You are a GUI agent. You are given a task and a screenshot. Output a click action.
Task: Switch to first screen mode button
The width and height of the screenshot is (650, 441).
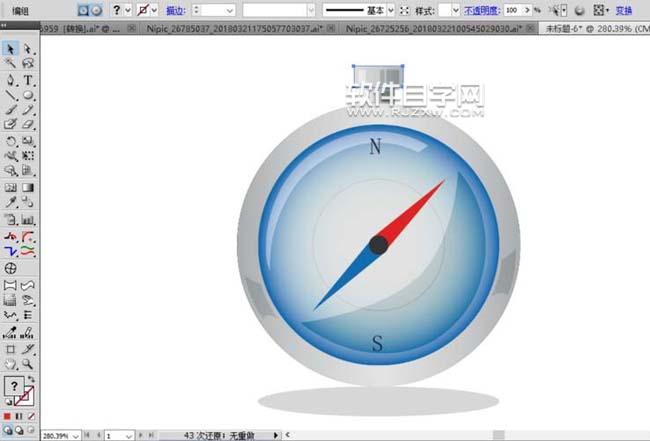(7, 430)
